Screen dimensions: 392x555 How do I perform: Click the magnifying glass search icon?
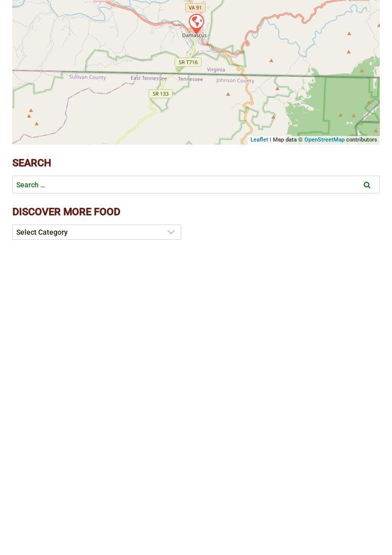(367, 185)
